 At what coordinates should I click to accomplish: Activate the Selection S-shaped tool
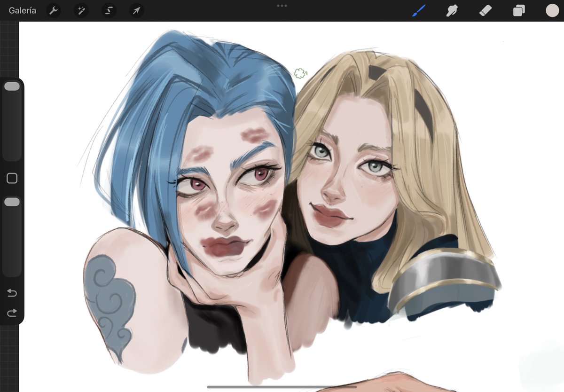click(x=109, y=10)
